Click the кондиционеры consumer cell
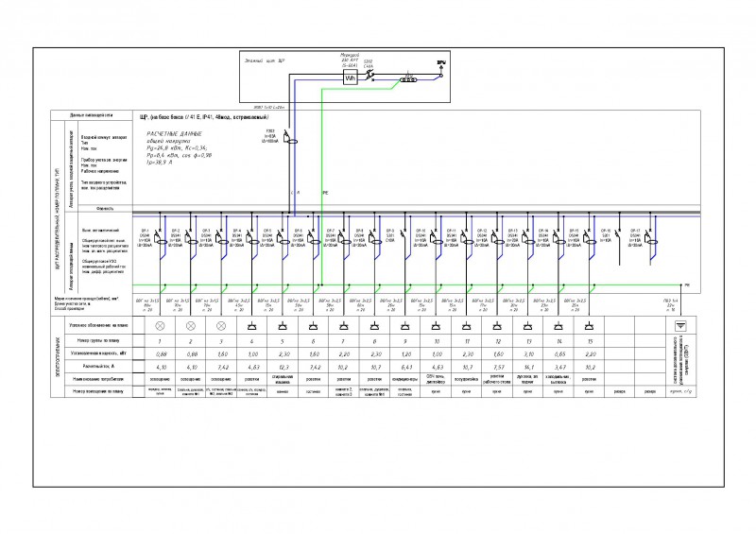The image size is (756, 534). [405, 379]
